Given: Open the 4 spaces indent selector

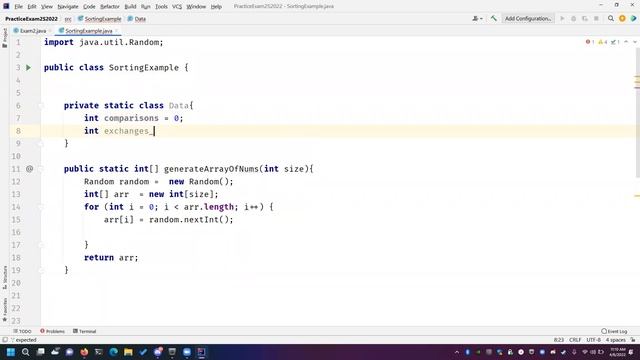Looking at the screenshot, I should [616, 340].
